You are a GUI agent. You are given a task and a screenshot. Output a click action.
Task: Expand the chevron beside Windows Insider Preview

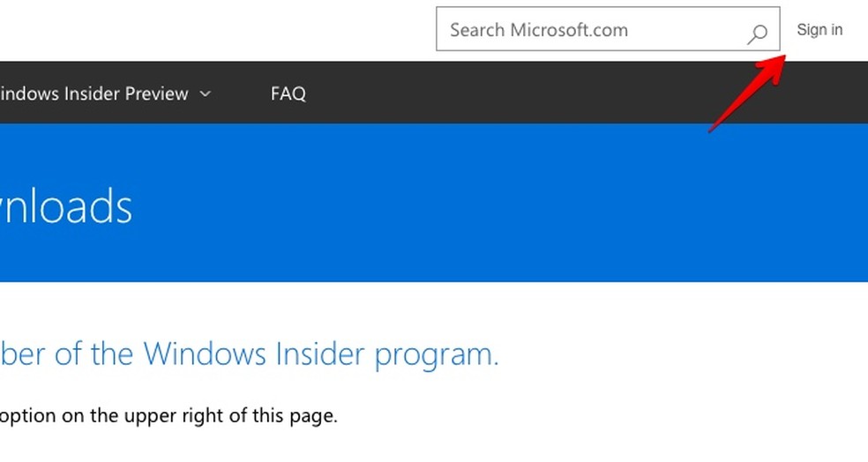pos(206,93)
